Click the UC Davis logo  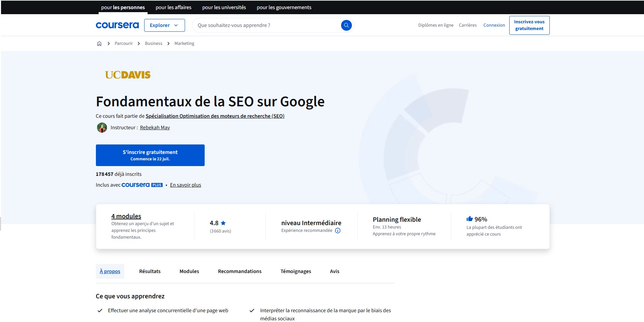(128, 75)
